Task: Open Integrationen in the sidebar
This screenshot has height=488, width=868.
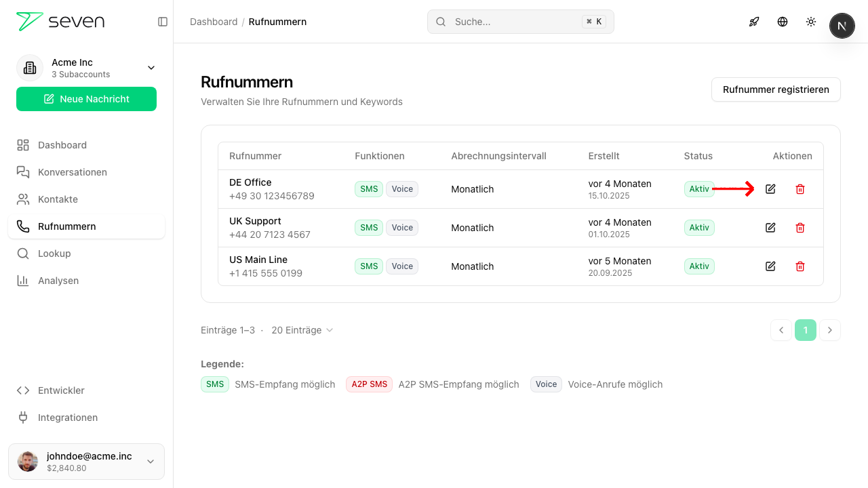Action: click(68, 417)
